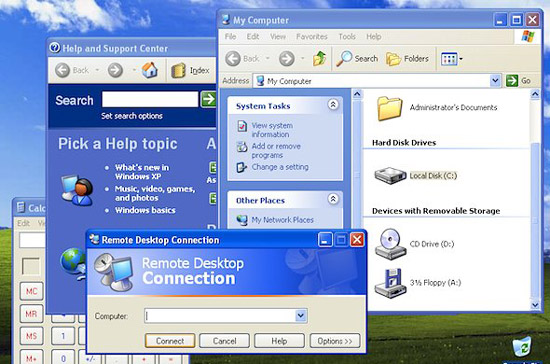Open What's new in Windows XP topic

[x=142, y=172]
